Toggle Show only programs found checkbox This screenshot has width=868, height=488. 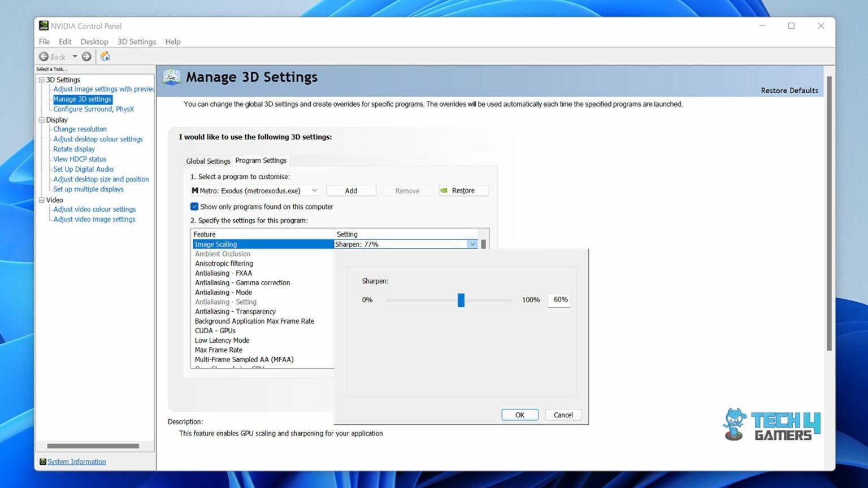tap(194, 207)
